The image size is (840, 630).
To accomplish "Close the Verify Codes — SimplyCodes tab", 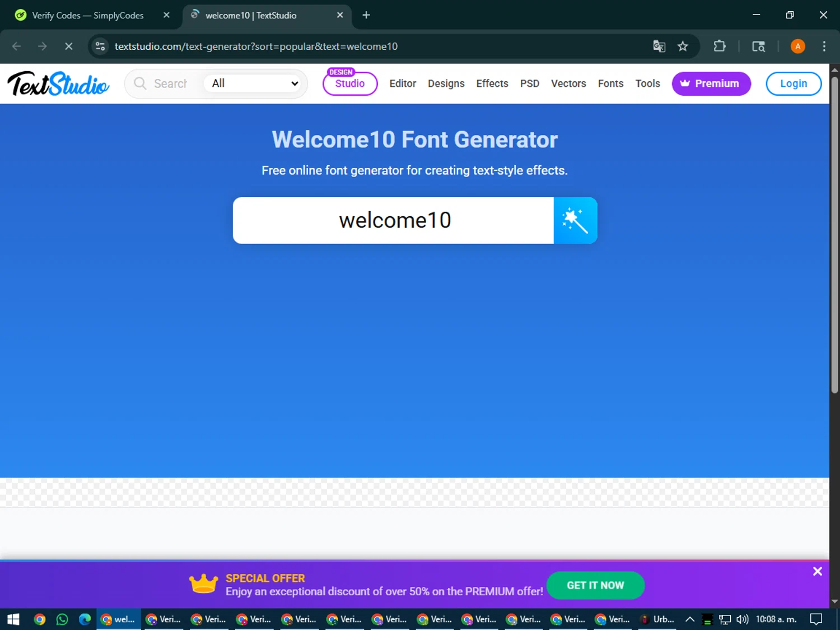I will click(166, 15).
